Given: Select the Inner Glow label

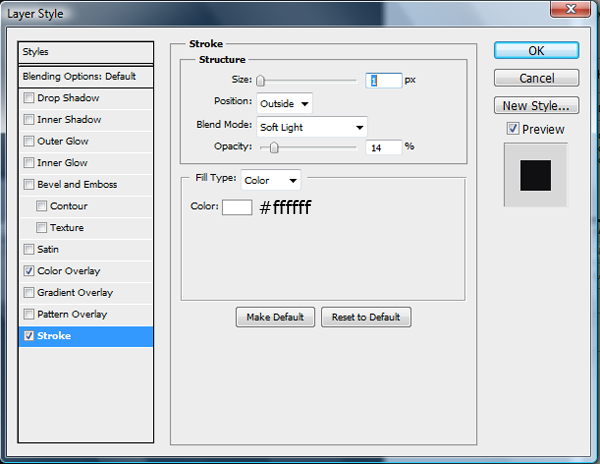Looking at the screenshot, I should [x=62, y=163].
